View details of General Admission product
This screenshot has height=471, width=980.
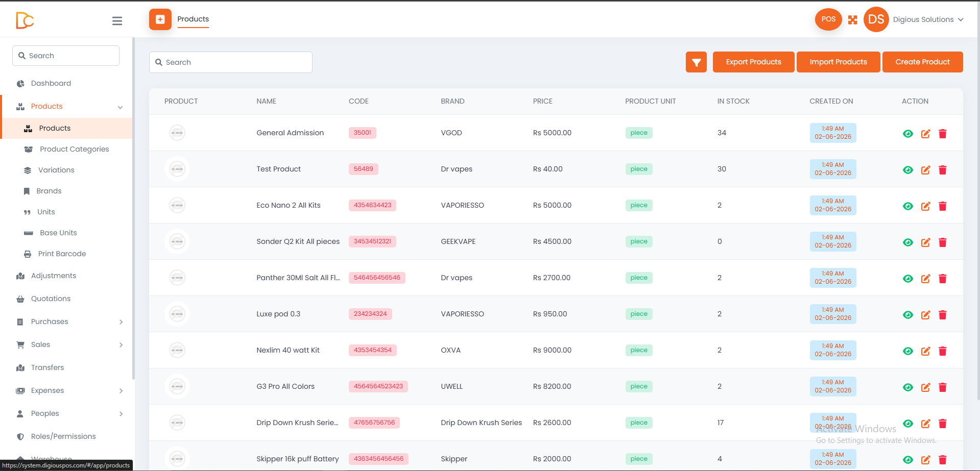pos(908,134)
